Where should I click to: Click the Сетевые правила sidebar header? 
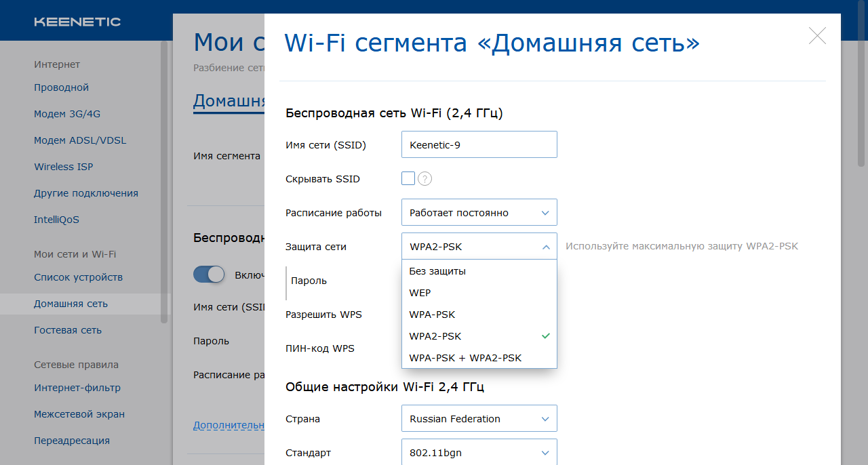pos(76,365)
